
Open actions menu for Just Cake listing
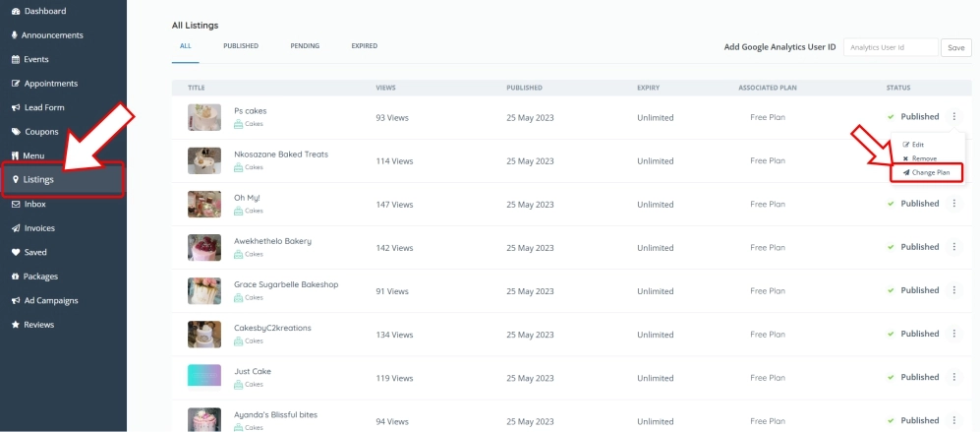[x=953, y=377]
